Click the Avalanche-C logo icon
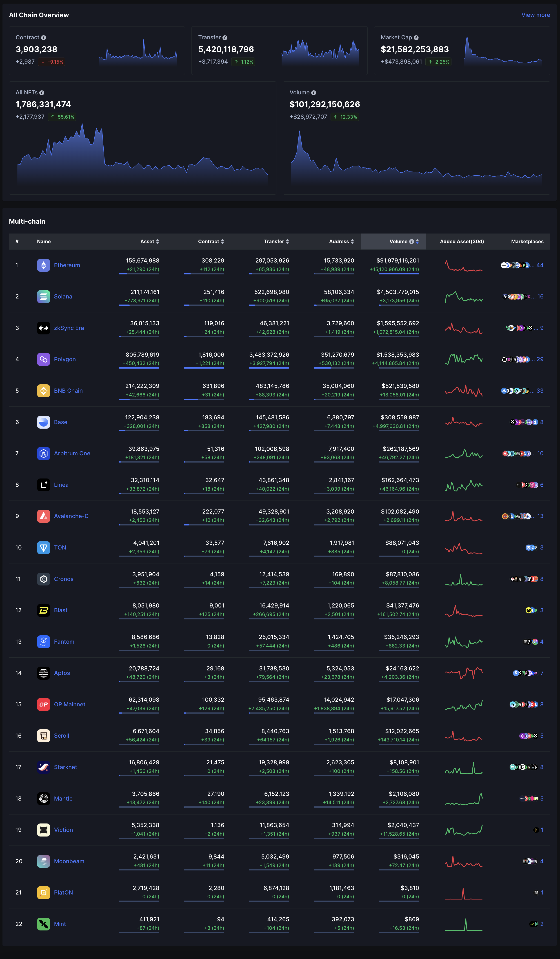This screenshot has height=959, width=560. pos(43,516)
